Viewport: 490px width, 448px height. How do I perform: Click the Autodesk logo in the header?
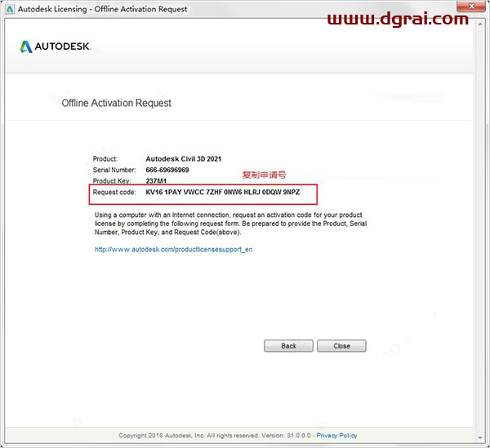55,47
